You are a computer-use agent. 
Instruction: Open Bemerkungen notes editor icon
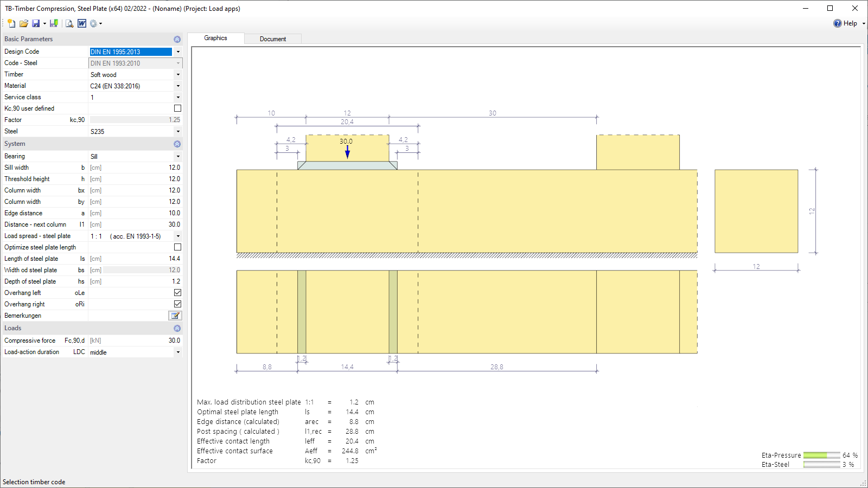[x=175, y=316]
